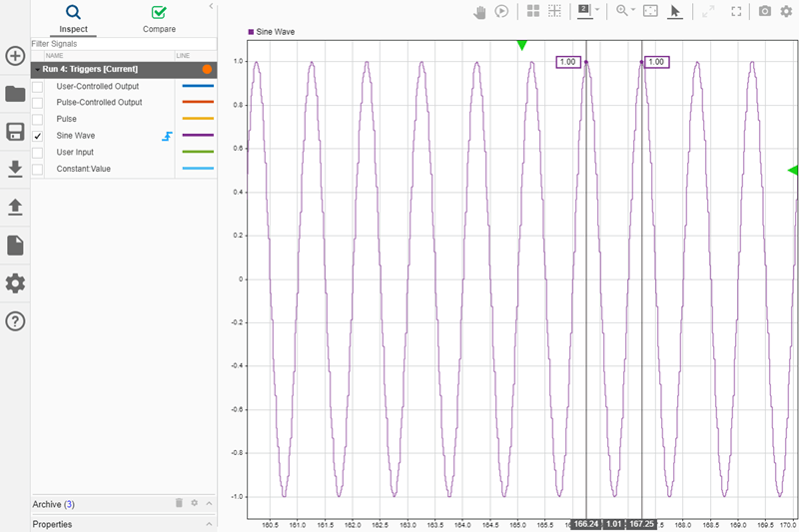Click the dashed-grid clear subplot icon

[x=554, y=11]
